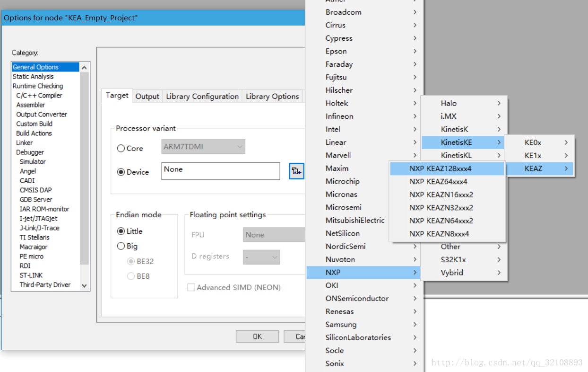Open the Vybrid family menu item
The image size is (588, 372).
pos(463,273)
